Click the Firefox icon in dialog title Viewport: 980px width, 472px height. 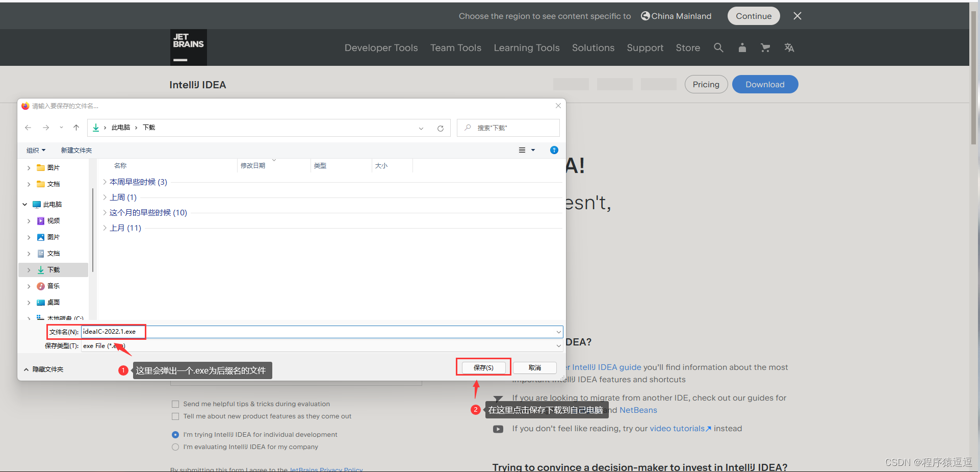tap(25, 106)
